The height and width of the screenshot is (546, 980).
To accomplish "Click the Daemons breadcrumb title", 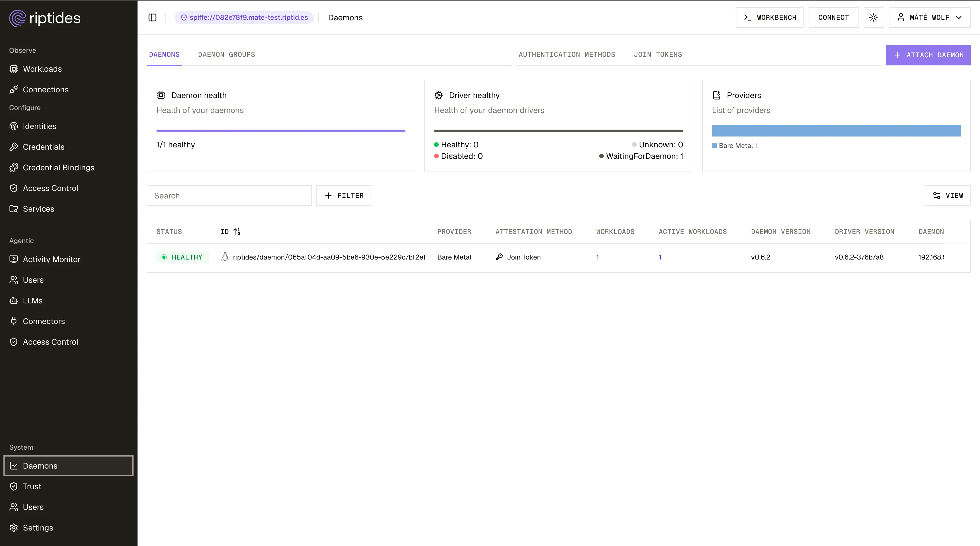I will [x=345, y=17].
